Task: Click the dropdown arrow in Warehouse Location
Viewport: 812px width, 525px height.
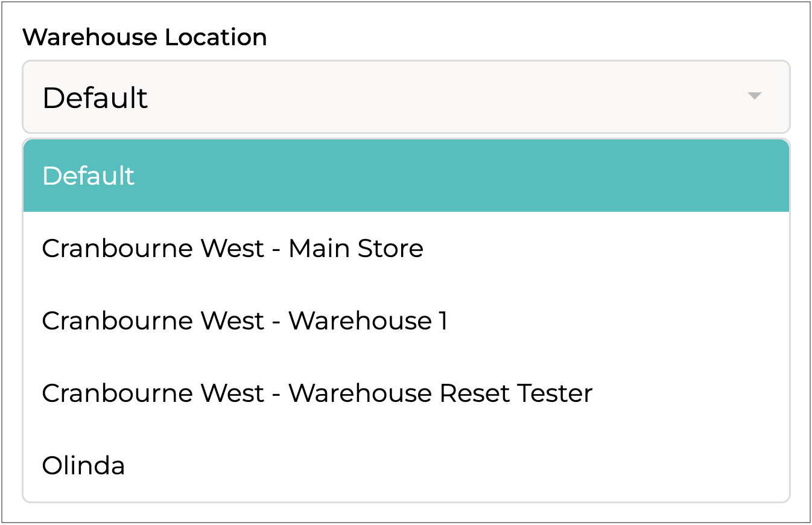Action: [x=754, y=96]
